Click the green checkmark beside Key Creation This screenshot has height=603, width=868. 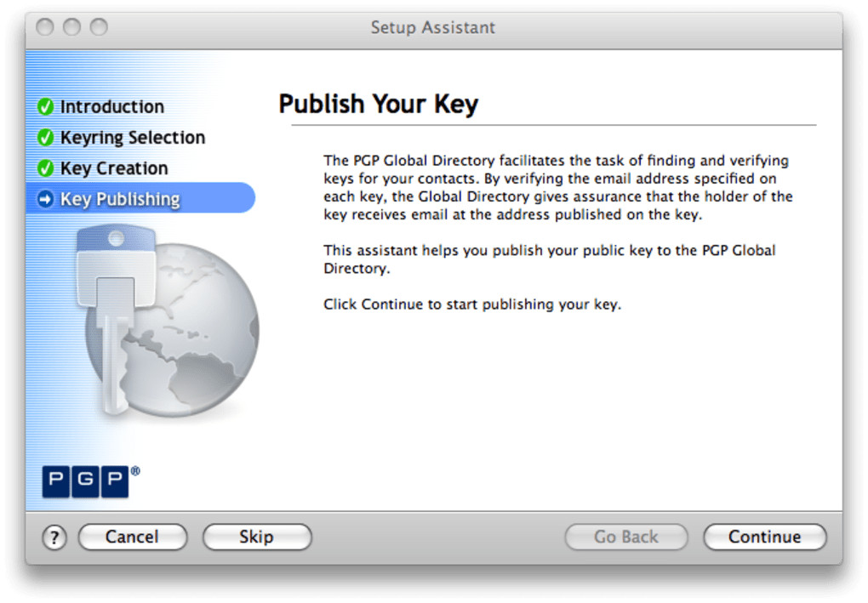(46, 168)
